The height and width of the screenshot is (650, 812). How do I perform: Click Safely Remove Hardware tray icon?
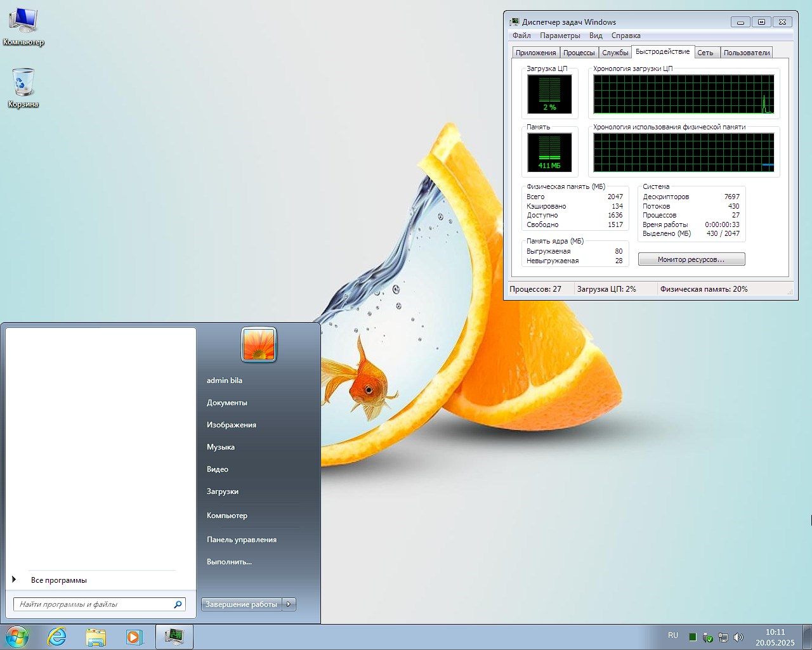click(x=708, y=637)
